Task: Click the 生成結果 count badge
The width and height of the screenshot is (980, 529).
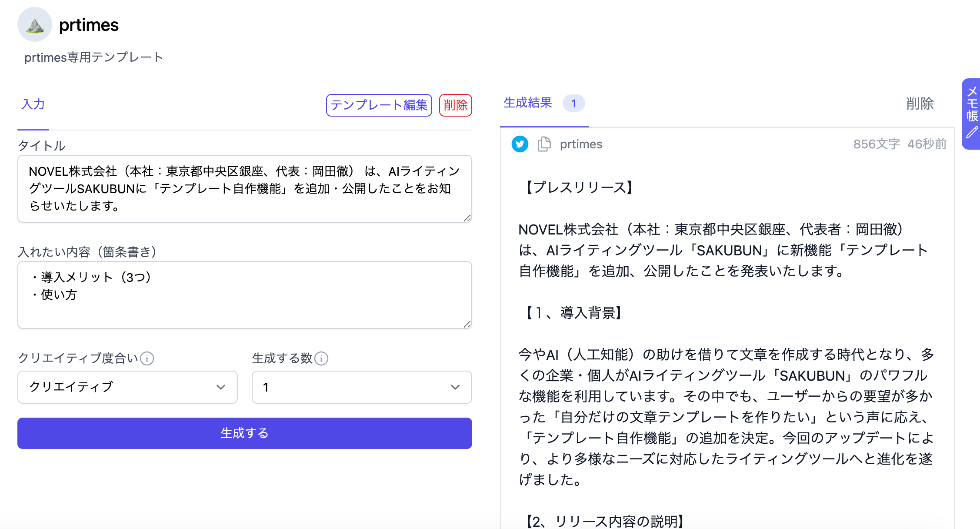Action: [x=573, y=104]
